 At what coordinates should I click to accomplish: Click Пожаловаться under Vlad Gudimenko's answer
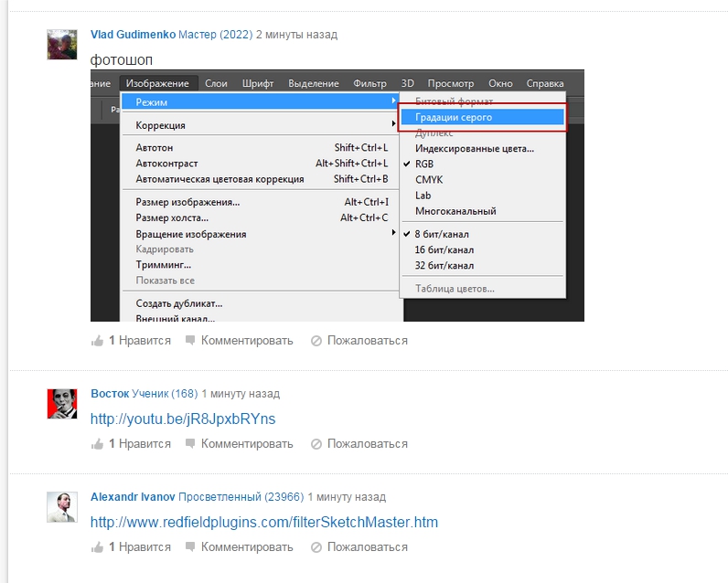[368, 341]
